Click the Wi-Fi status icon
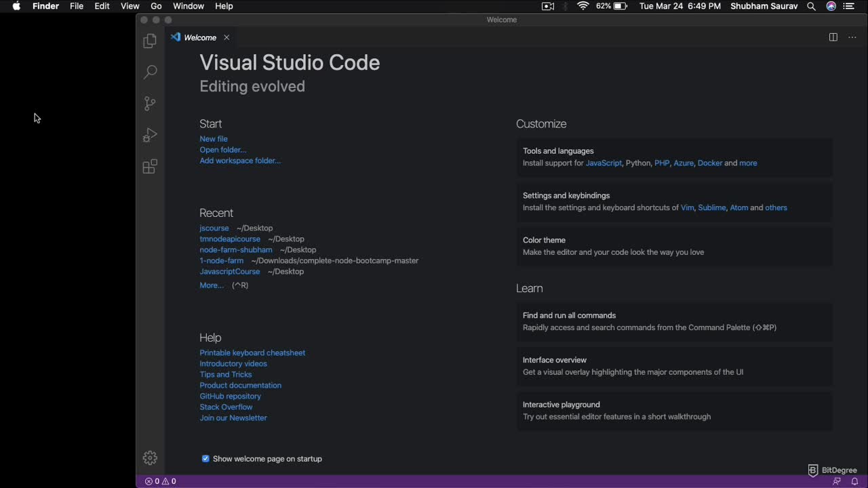This screenshot has width=868, height=488. (583, 6)
